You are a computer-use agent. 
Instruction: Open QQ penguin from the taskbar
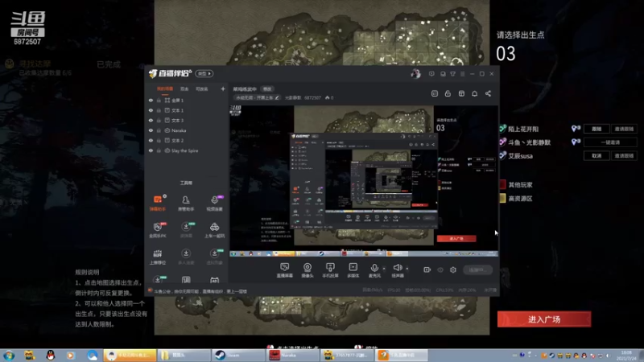click(x=51, y=356)
